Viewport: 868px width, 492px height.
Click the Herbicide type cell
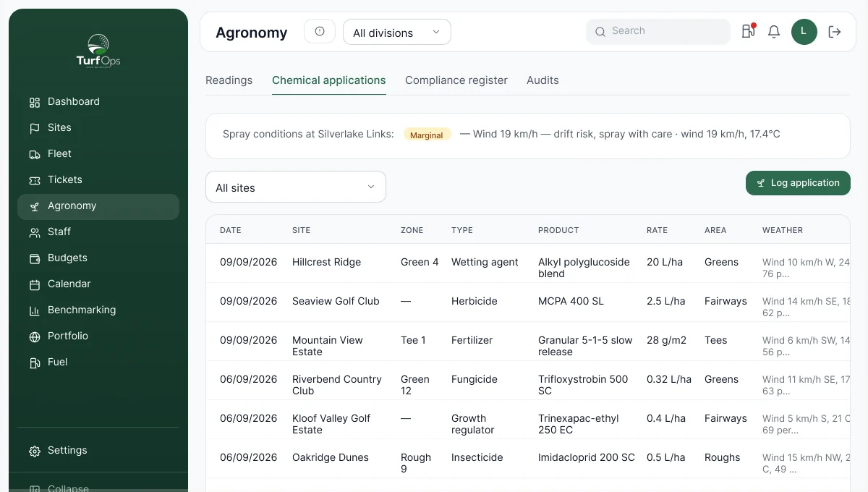tap(475, 302)
